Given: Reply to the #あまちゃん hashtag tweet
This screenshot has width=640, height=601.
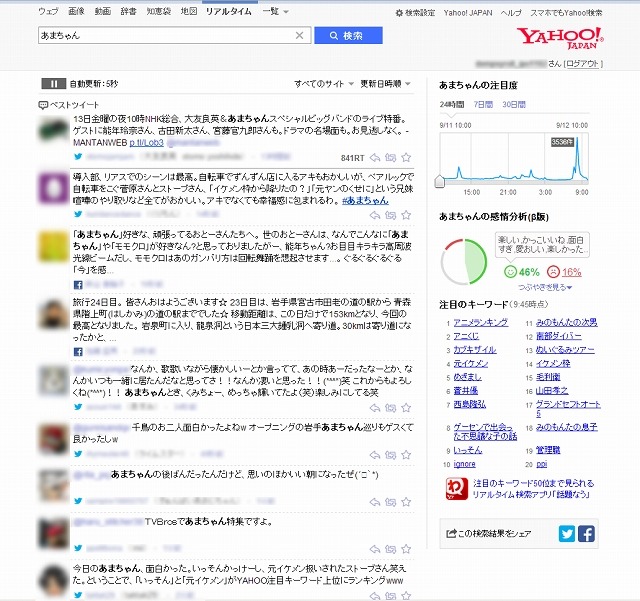Looking at the screenshot, I should [x=375, y=215].
